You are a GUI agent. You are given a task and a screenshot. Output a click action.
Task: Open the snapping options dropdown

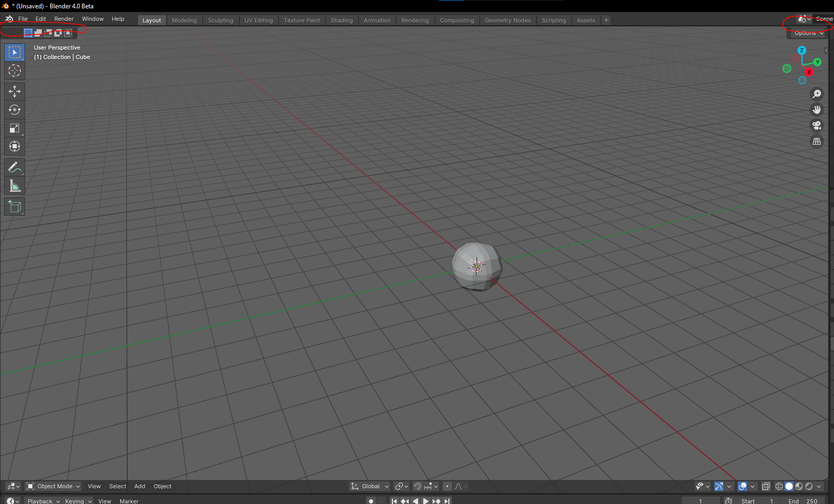tap(431, 486)
